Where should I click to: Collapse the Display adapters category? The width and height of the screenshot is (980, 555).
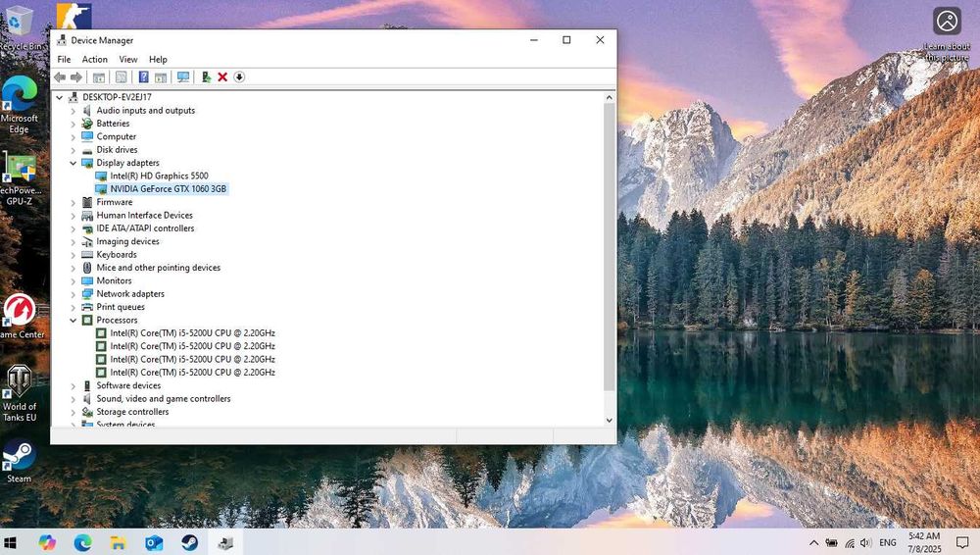coord(73,164)
